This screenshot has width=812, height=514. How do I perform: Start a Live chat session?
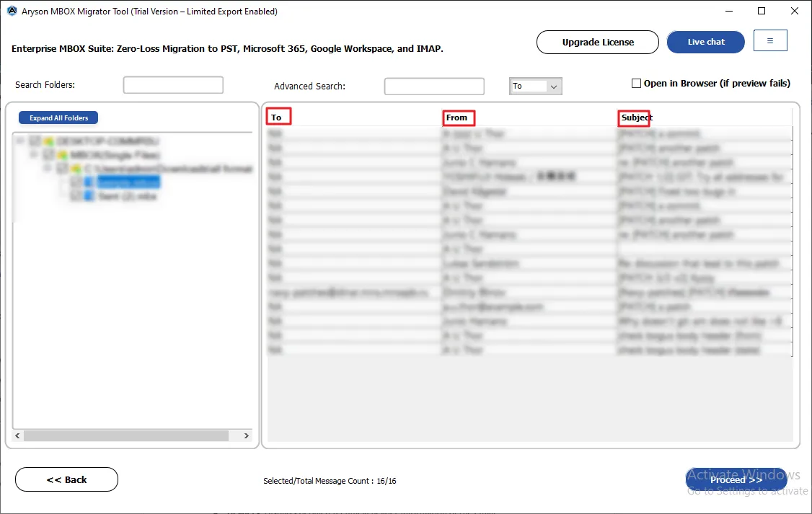point(706,42)
